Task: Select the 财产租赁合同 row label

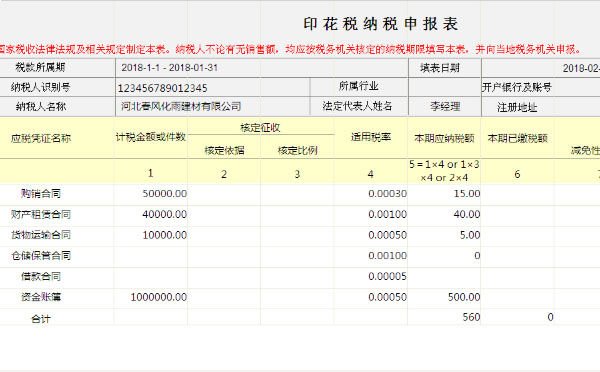Action: 41,214
